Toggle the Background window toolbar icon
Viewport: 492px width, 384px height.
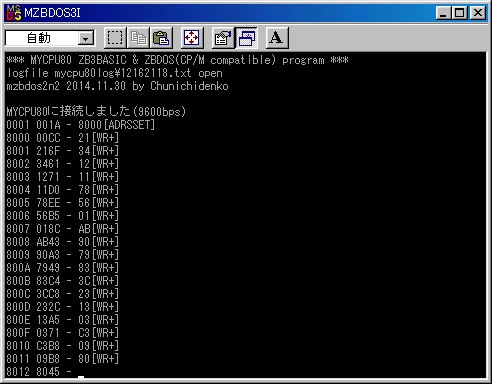tap(246, 38)
